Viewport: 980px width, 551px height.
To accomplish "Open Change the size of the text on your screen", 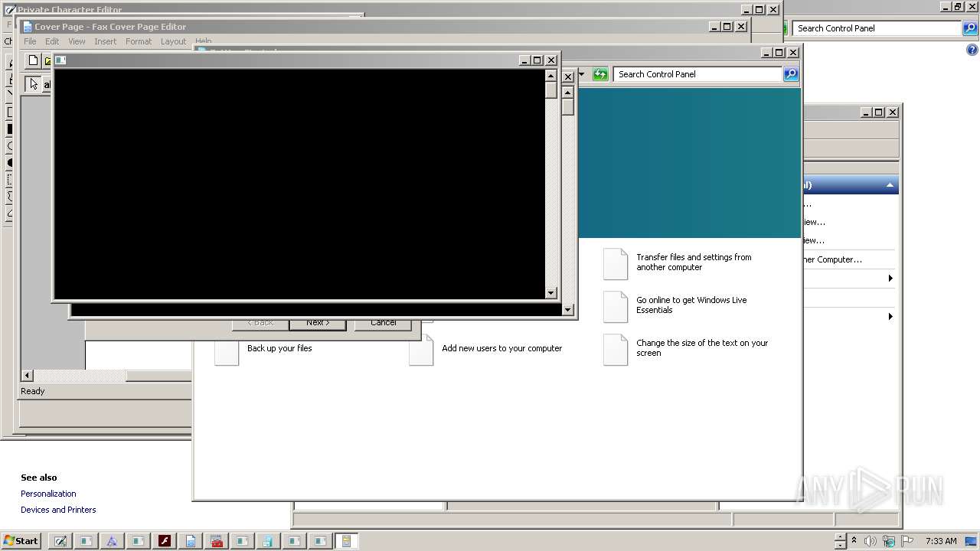I will tap(702, 348).
